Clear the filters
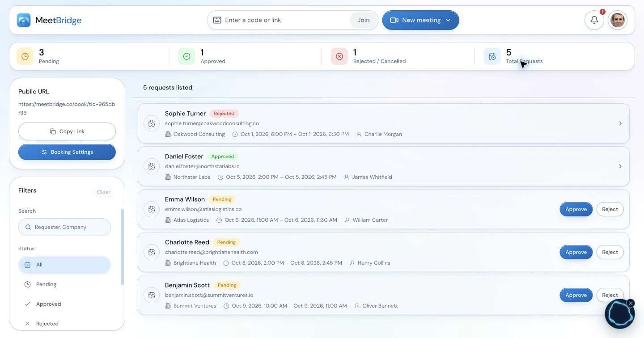The height and width of the screenshot is (338, 644). pos(104,192)
